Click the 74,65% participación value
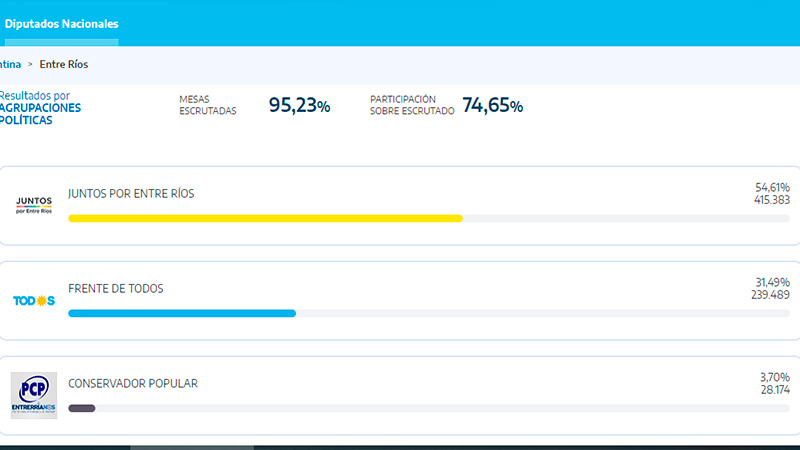 [492, 105]
